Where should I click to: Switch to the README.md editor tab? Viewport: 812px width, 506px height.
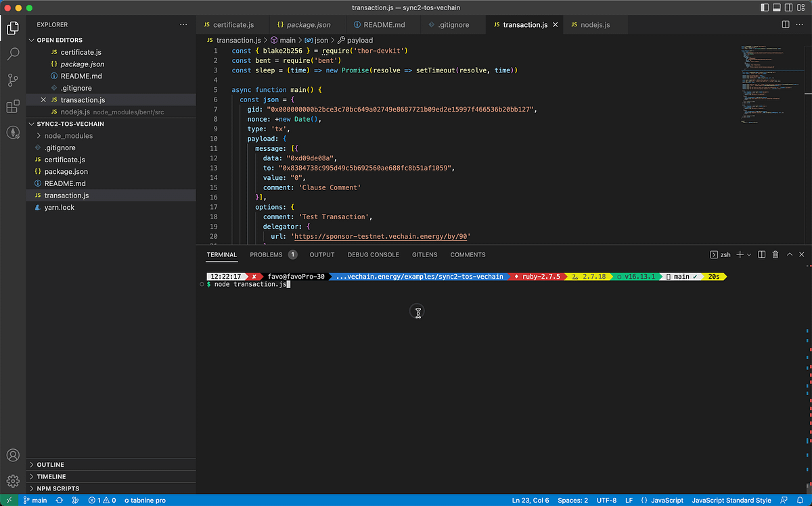point(380,24)
